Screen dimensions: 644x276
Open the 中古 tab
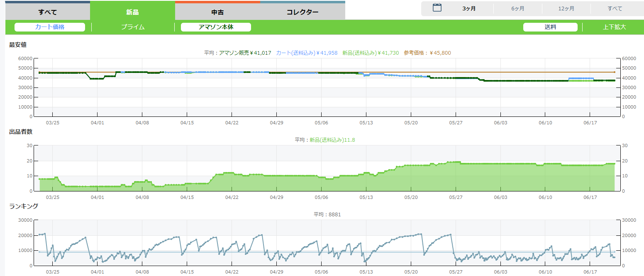click(x=217, y=12)
